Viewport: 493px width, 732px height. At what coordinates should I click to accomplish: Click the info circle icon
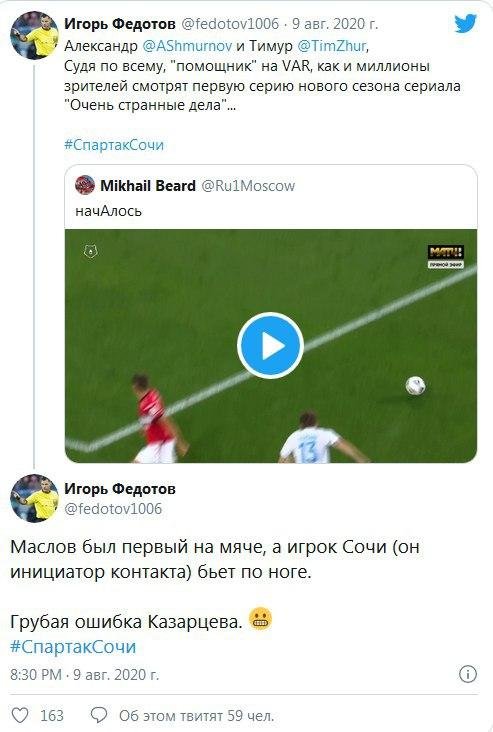pos(468,674)
